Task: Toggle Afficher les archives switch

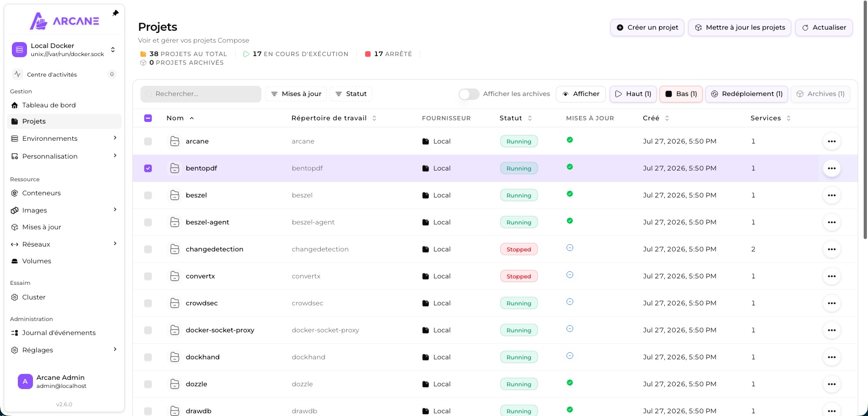Action: pos(469,94)
